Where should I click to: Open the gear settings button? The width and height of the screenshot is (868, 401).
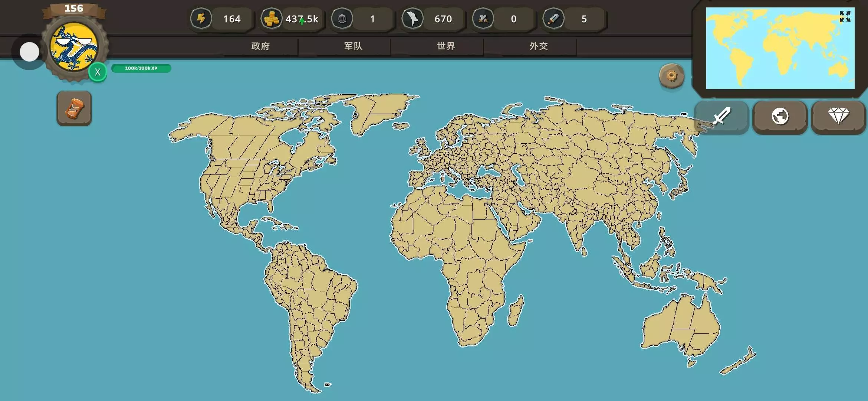click(671, 76)
